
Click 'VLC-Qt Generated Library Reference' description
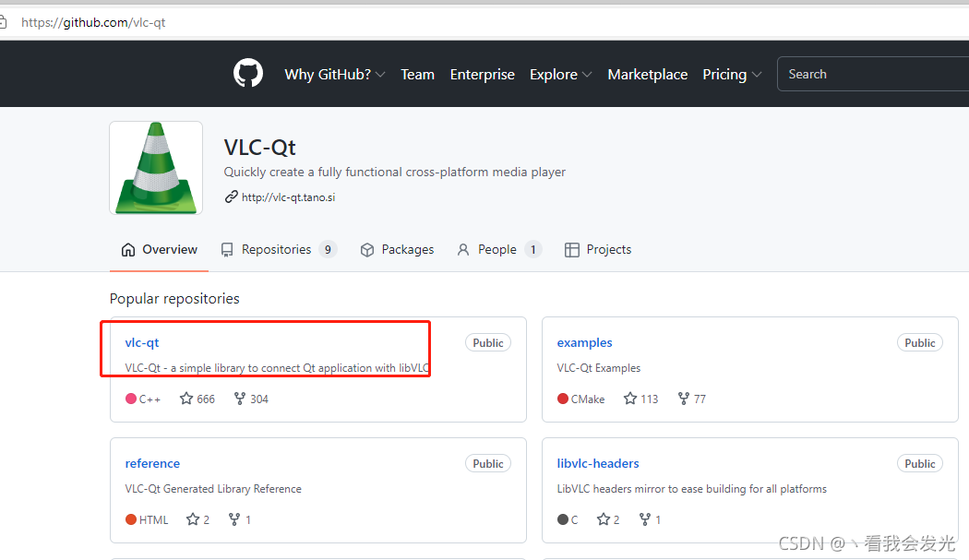(x=213, y=488)
